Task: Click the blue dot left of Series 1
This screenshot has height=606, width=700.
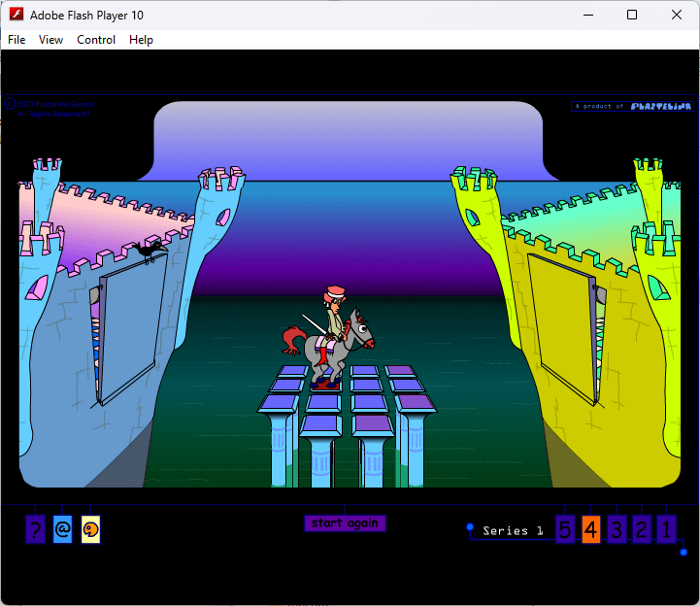Action: point(470,527)
